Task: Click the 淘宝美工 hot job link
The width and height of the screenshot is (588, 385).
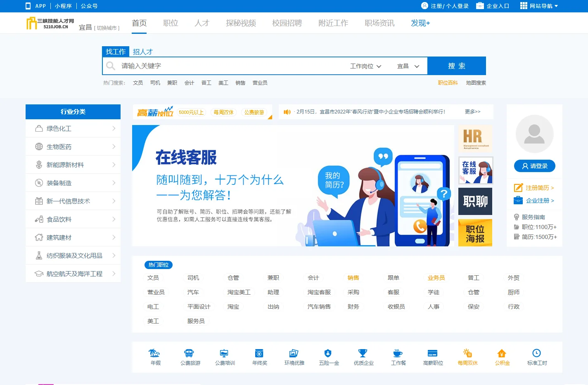Action: [239, 292]
